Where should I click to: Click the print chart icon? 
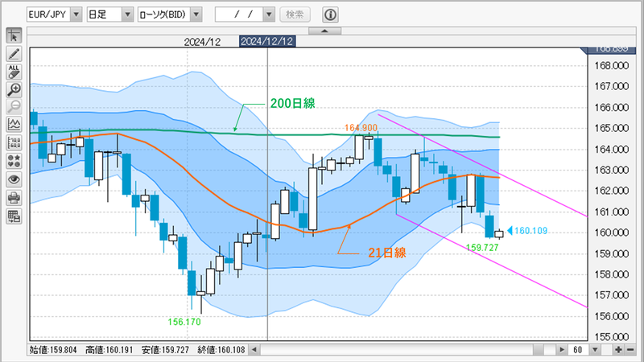(x=14, y=198)
